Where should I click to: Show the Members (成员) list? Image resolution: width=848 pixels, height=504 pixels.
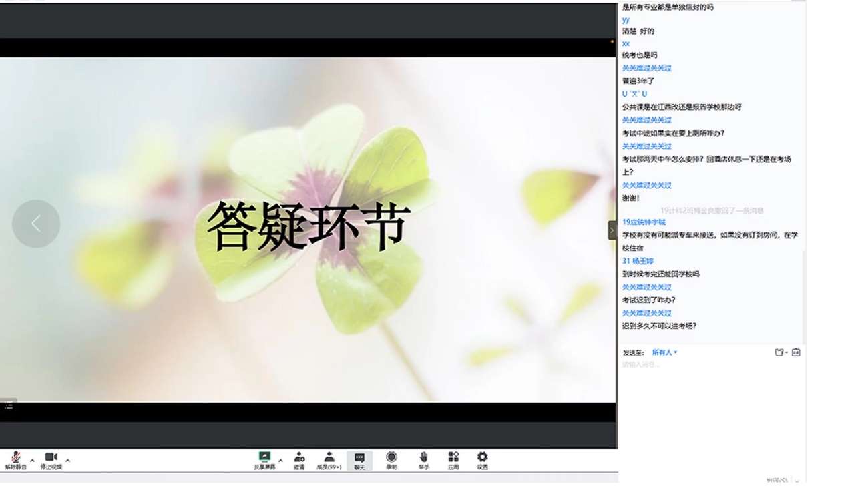(329, 459)
